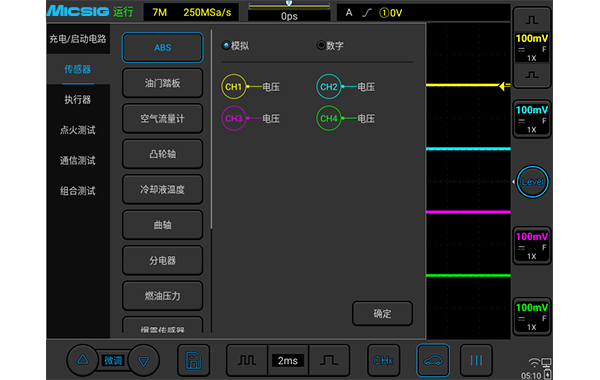Viewport: 600px width, 380px height.
Task: Click the green CH4 waveform trace
Action: tap(468, 275)
